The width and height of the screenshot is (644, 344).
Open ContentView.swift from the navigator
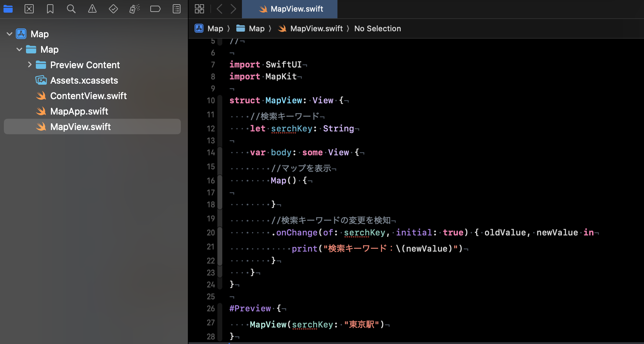[88, 96]
